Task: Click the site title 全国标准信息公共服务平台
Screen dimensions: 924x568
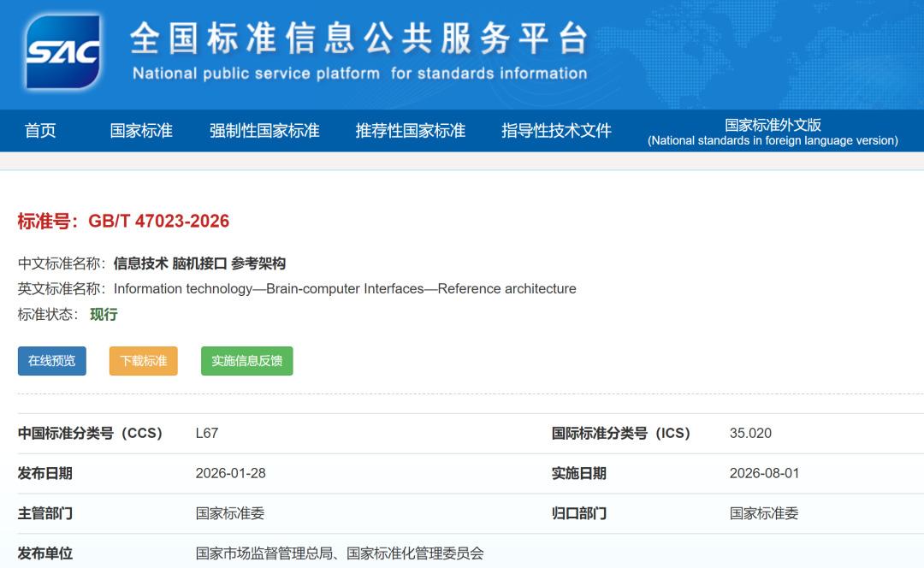Action: (x=359, y=38)
